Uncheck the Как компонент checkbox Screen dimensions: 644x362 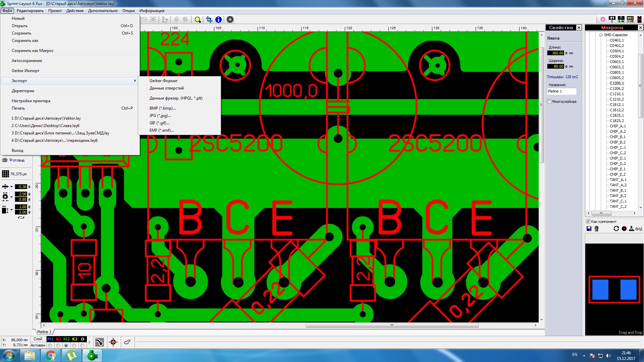pos(588,222)
